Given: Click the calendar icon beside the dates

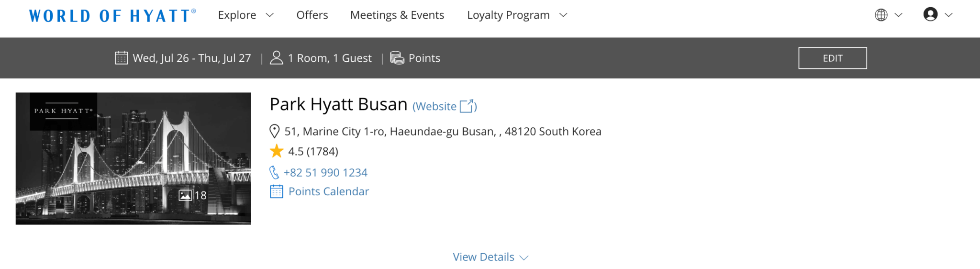Looking at the screenshot, I should tap(122, 58).
